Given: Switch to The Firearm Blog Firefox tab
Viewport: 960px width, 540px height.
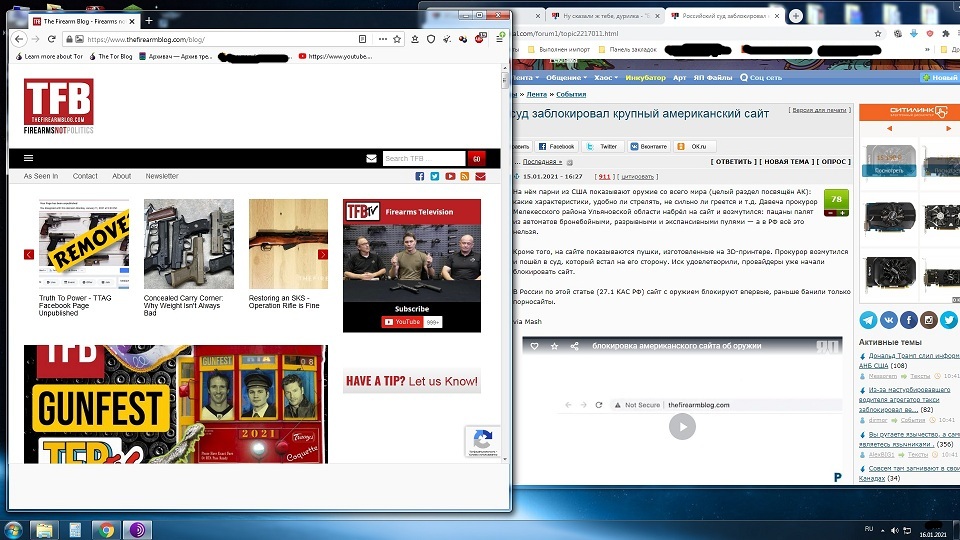Looking at the screenshot, I should (x=83, y=21).
